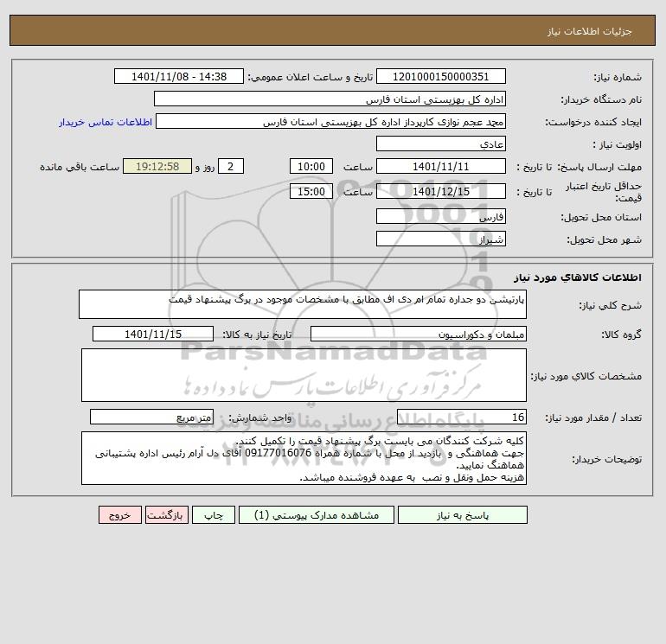Click the 'اولویت نیاز :' label

[x=618, y=144]
